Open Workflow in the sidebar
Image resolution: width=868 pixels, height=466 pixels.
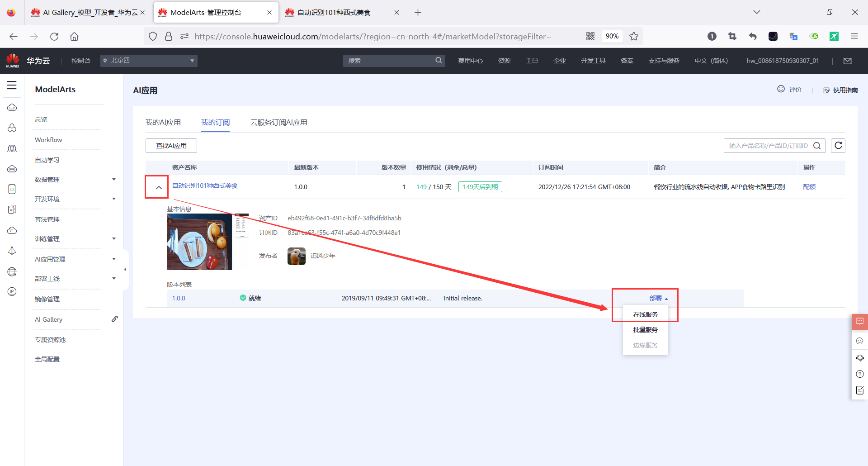[48, 140]
